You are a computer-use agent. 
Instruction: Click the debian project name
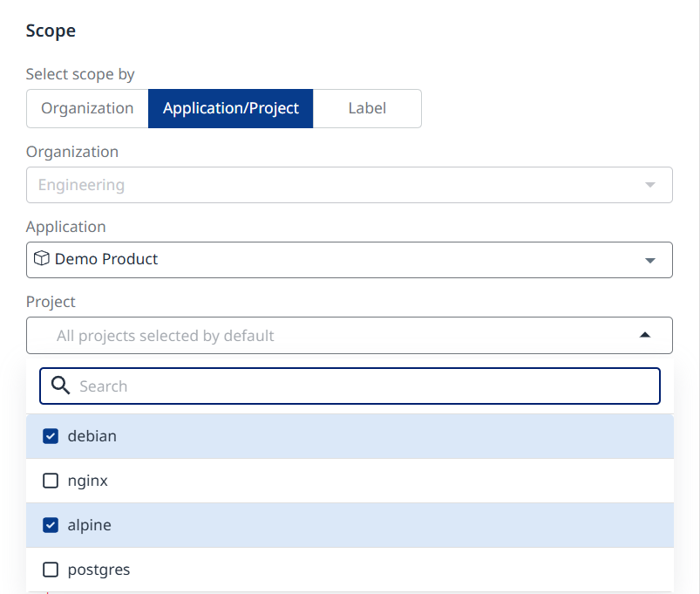[92, 436]
